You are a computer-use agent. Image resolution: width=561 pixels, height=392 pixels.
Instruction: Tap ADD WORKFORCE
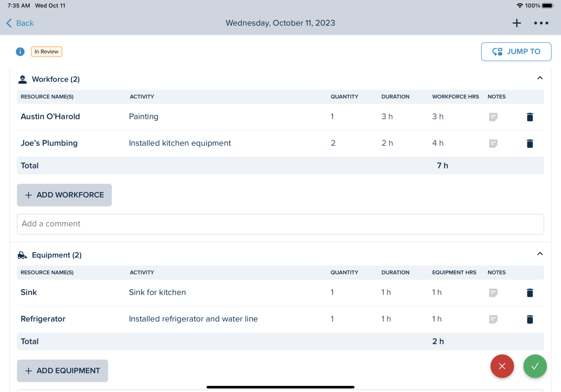coord(64,195)
